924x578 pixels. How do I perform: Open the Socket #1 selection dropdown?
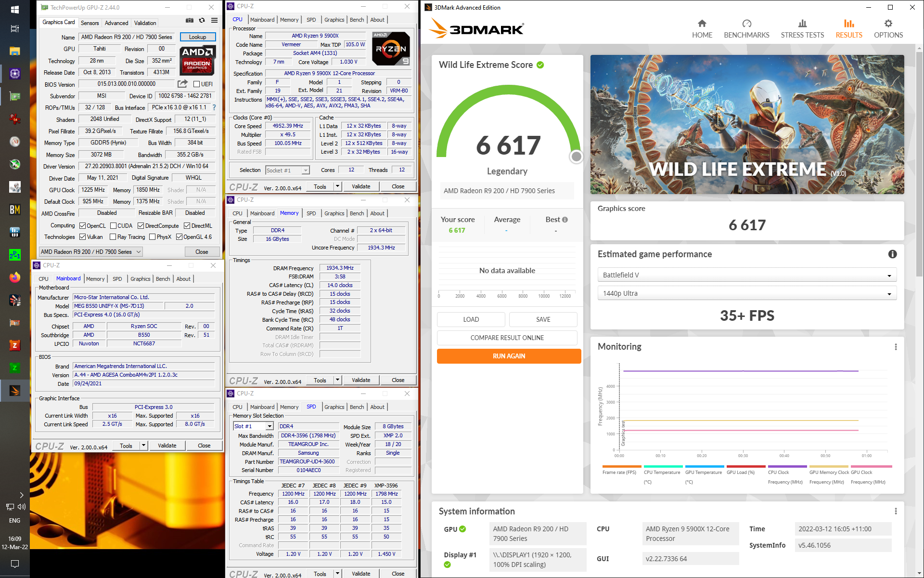coord(287,171)
